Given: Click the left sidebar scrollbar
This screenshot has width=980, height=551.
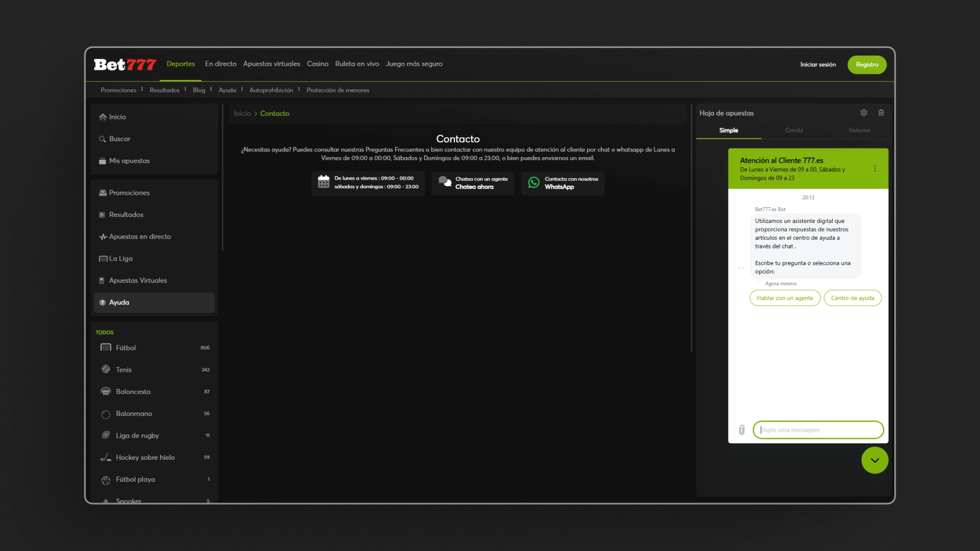Looking at the screenshot, I should tap(223, 178).
